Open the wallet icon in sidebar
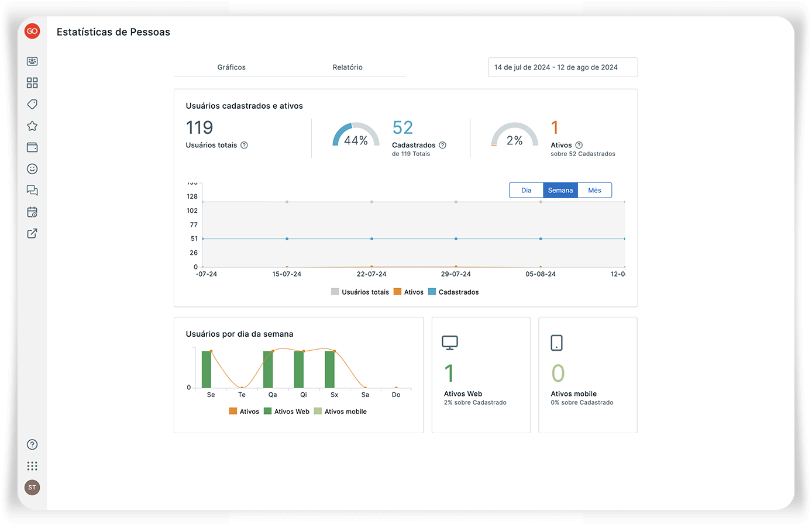The image size is (812, 525). (x=32, y=147)
